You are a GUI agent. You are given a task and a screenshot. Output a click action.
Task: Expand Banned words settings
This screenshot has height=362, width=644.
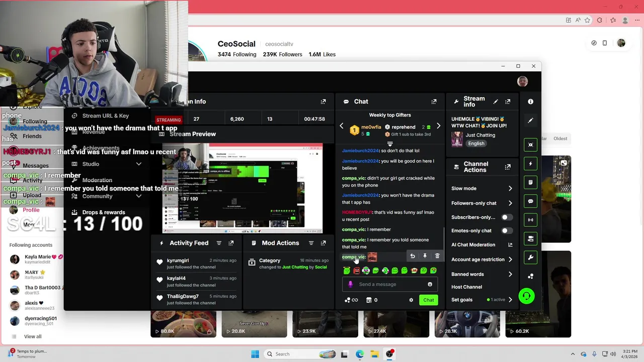510,274
